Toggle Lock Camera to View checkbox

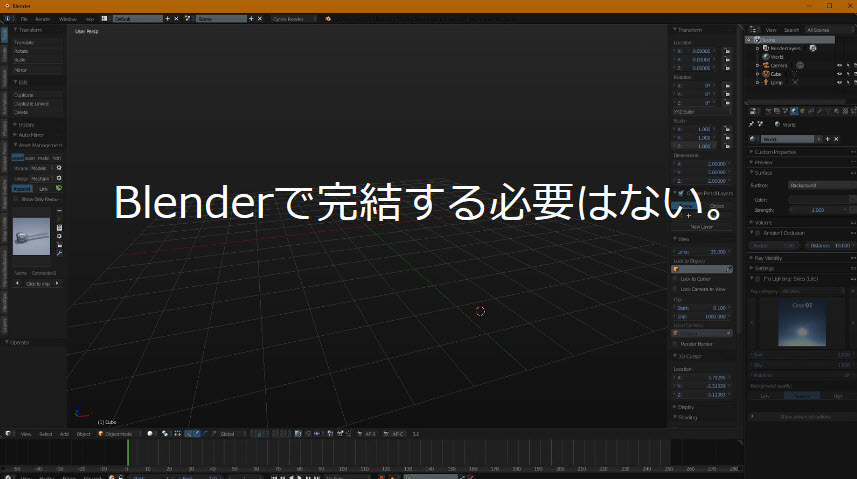click(x=676, y=289)
